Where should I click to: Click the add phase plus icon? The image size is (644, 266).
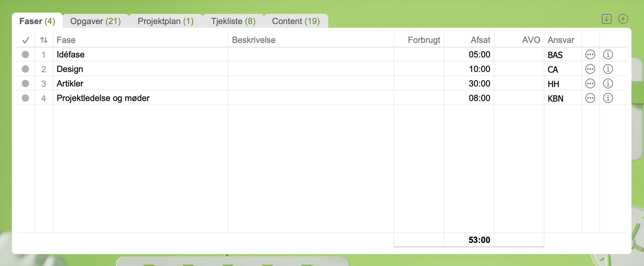pos(623,19)
